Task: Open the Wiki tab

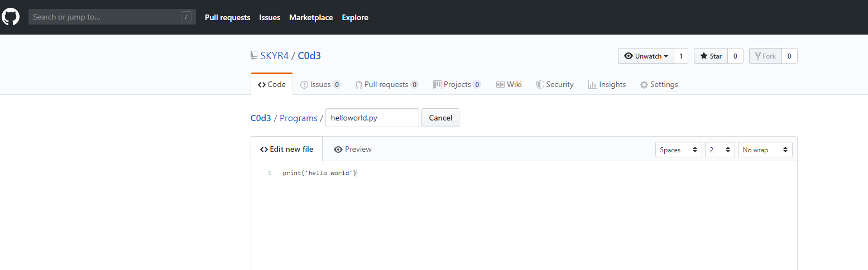Action: (509, 85)
